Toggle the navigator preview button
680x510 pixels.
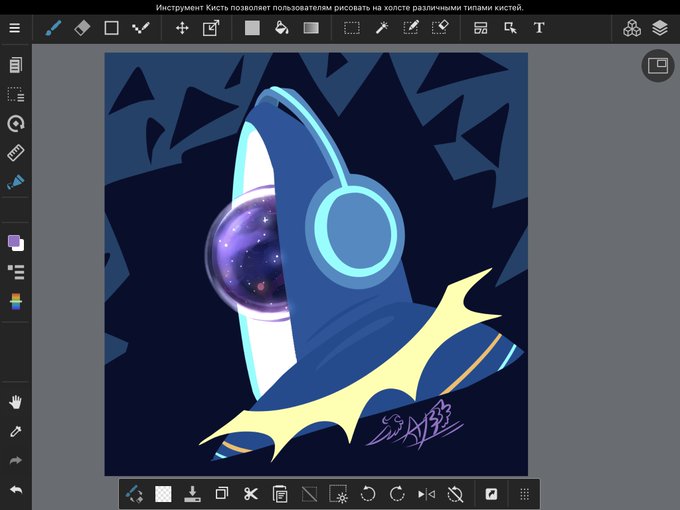pyautogui.click(x=658, y=66)
